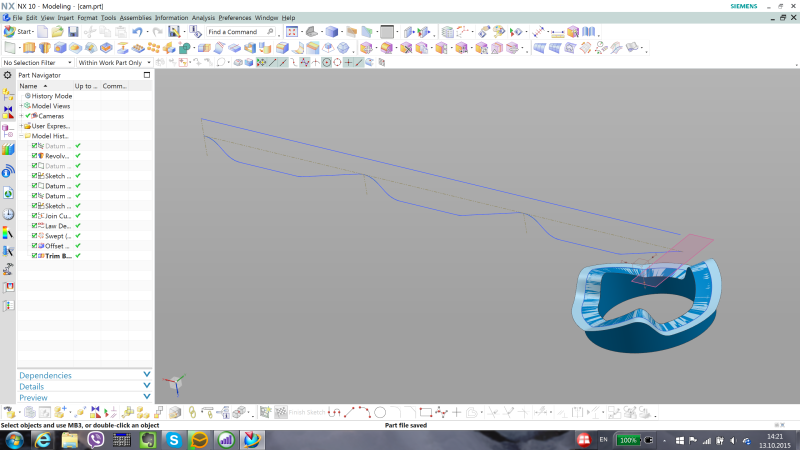
Task: Click the Measure Distance ruler icon
Action: (558, 32)
